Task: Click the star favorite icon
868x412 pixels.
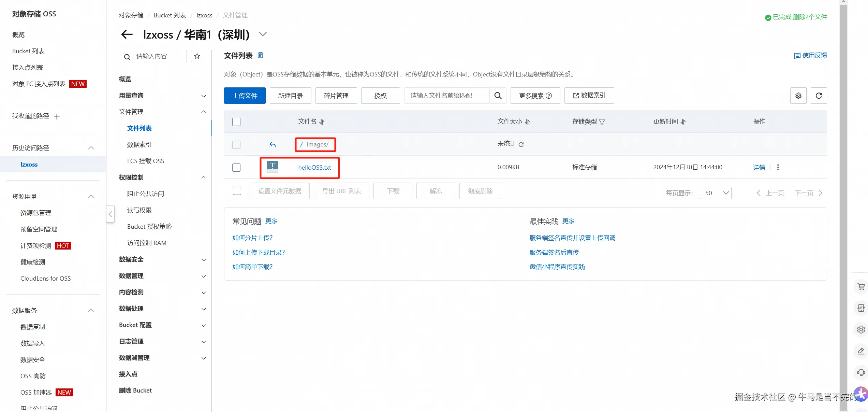Action: 197,56
